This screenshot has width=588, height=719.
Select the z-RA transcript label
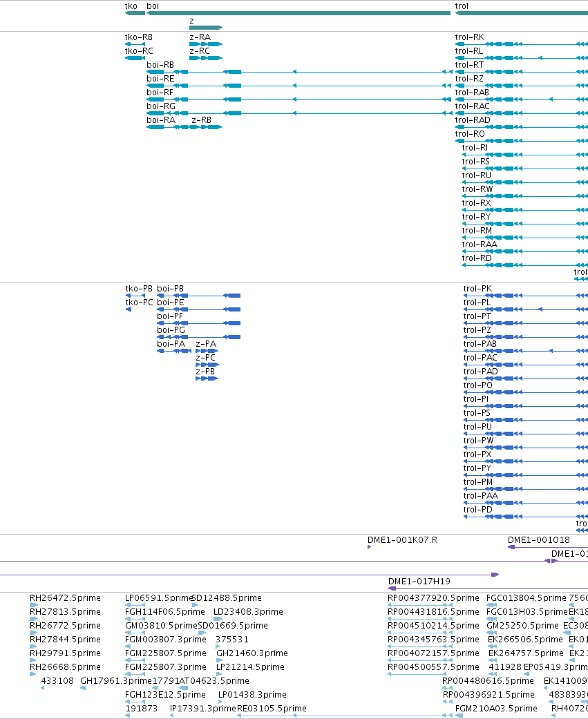point(200,37)
